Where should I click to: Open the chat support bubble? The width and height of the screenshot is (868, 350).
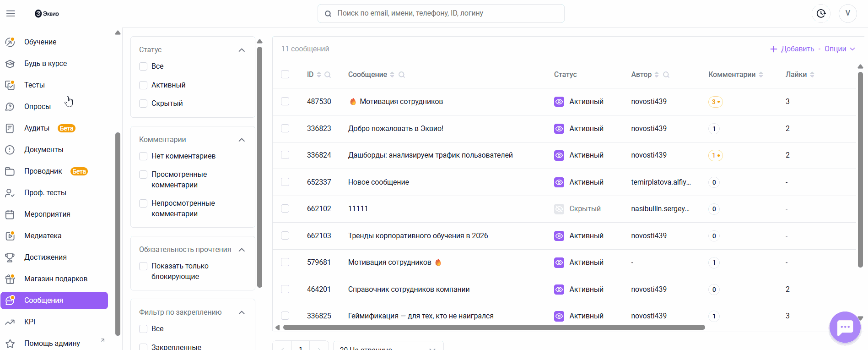845,327
